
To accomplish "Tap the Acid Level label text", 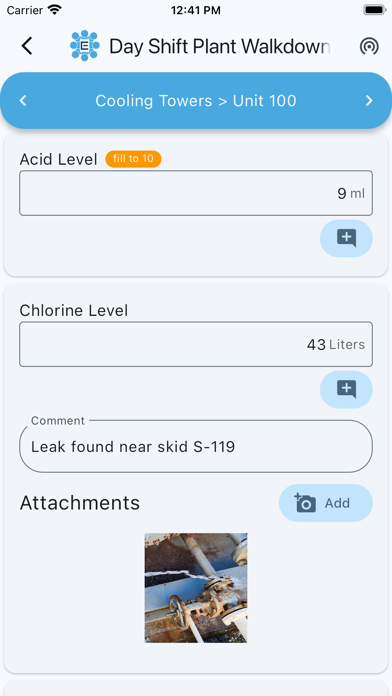I will pos(58,159).
